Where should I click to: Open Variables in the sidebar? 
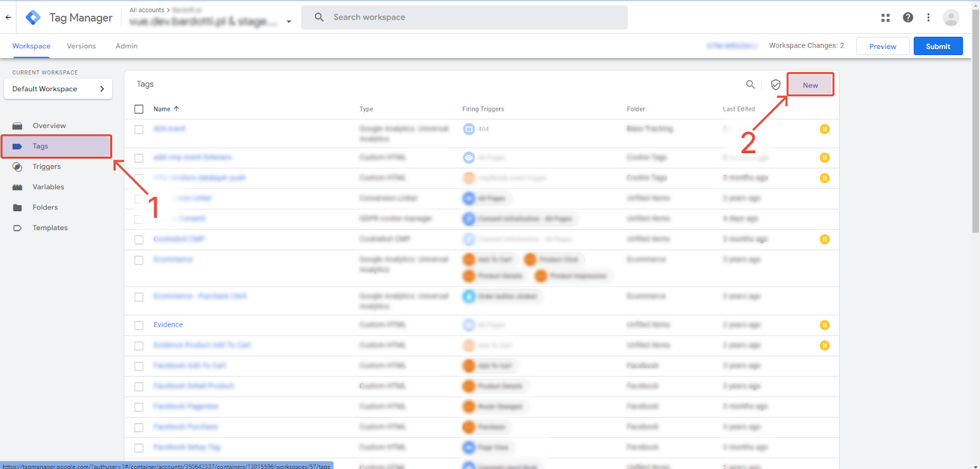[x=48, y=187]
